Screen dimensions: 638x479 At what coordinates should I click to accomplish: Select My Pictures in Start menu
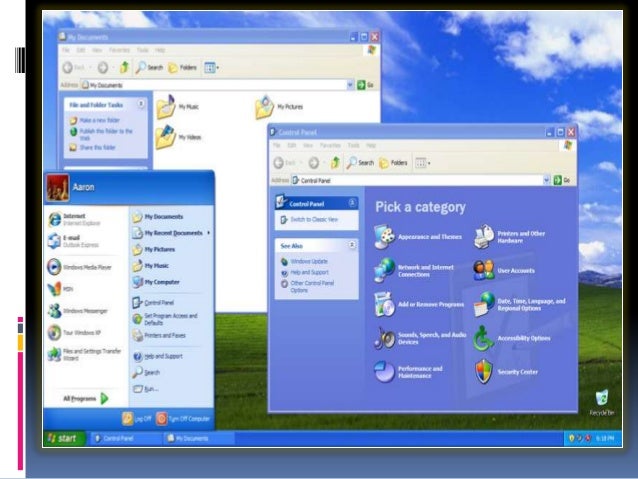154,249
